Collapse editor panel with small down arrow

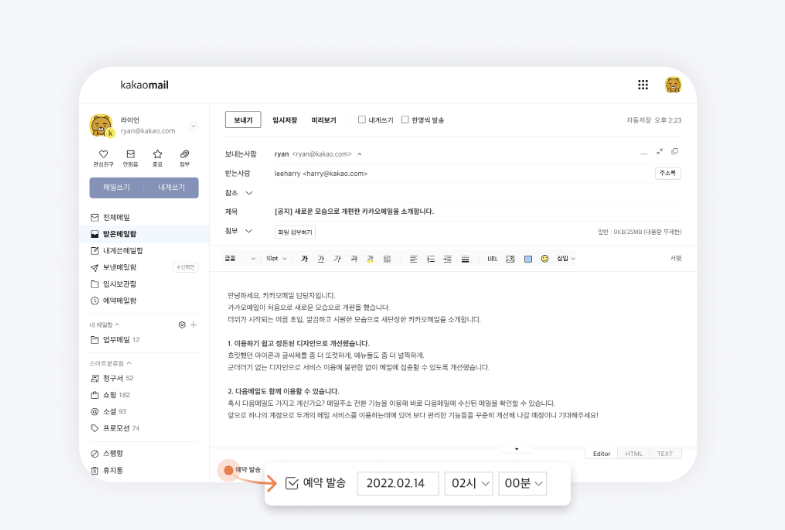pos(517,449)
